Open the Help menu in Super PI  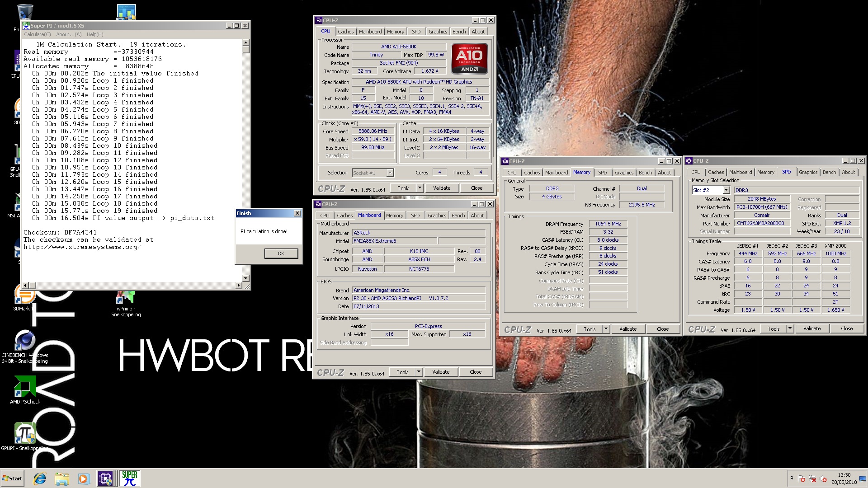point(95,34)
